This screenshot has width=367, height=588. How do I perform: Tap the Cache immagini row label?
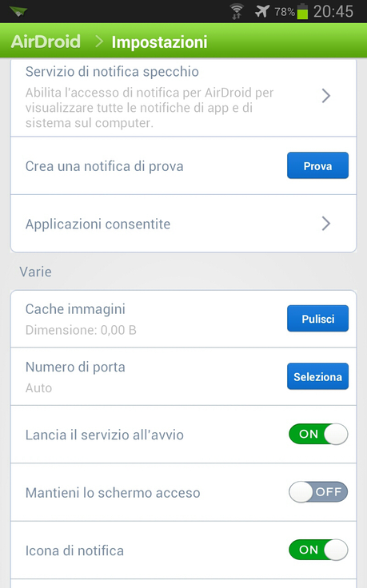pos(75,309)
